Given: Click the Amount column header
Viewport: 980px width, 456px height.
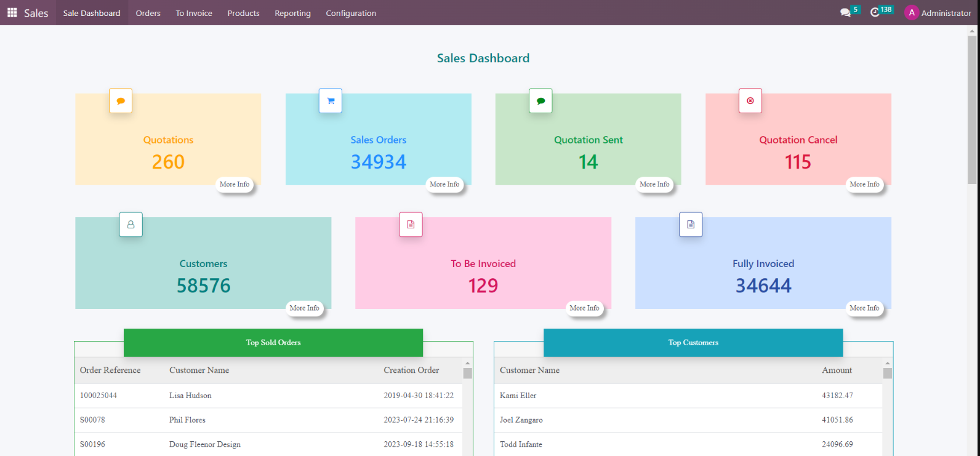Looking at the screenshot, I should pyautogui.click(x=837, y=370).
